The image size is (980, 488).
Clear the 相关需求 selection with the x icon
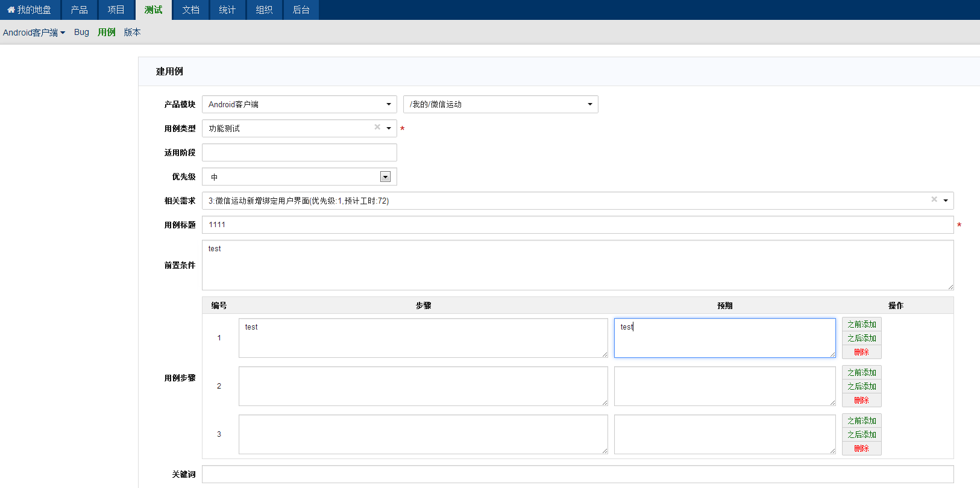click(x=934, y=199)
